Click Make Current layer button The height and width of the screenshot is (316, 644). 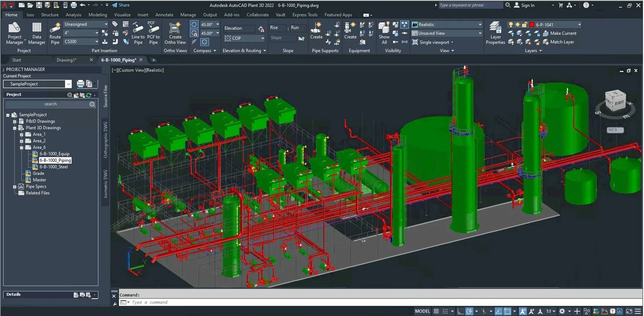563,33
